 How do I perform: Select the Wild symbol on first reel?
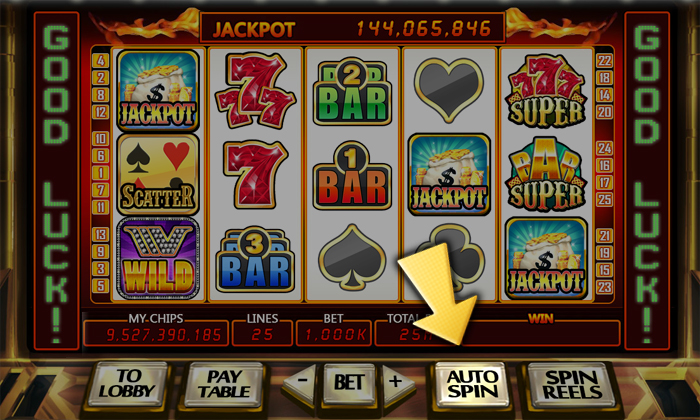tap(158, 258)
